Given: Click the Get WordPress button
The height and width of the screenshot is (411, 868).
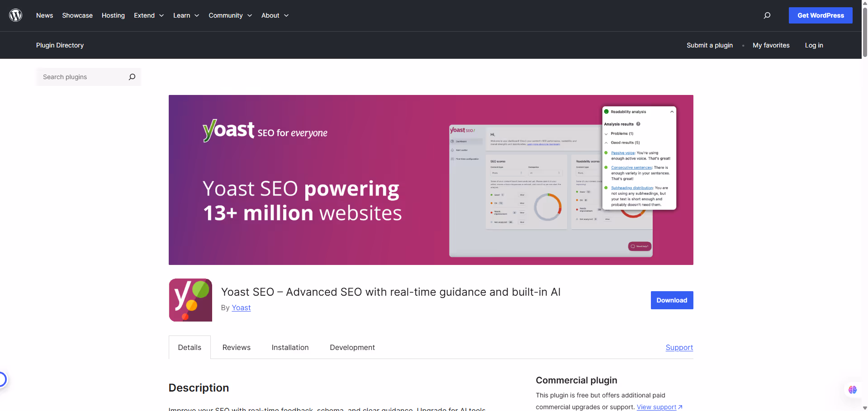Looking at the screenshot, I should 820,15.
